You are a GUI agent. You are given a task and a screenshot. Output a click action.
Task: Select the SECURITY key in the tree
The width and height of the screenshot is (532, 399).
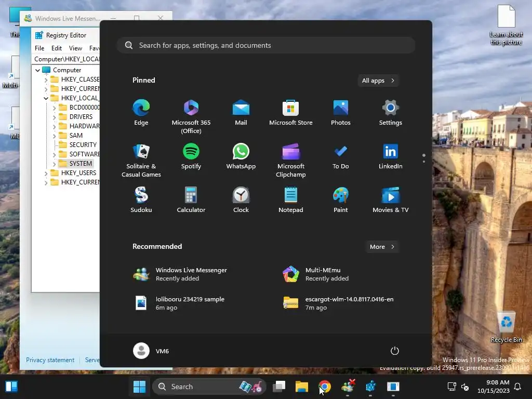click(83, 144)
